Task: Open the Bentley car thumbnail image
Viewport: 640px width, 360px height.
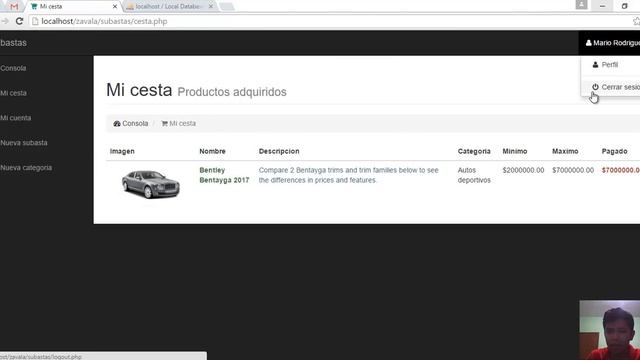Action: (151, 184)
